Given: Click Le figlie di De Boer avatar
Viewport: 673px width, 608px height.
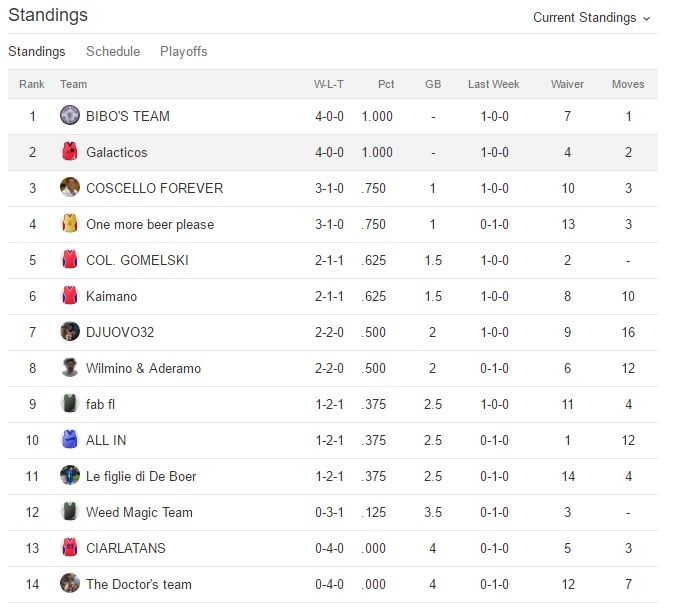Looking at the screenshot, I should 70,476.
